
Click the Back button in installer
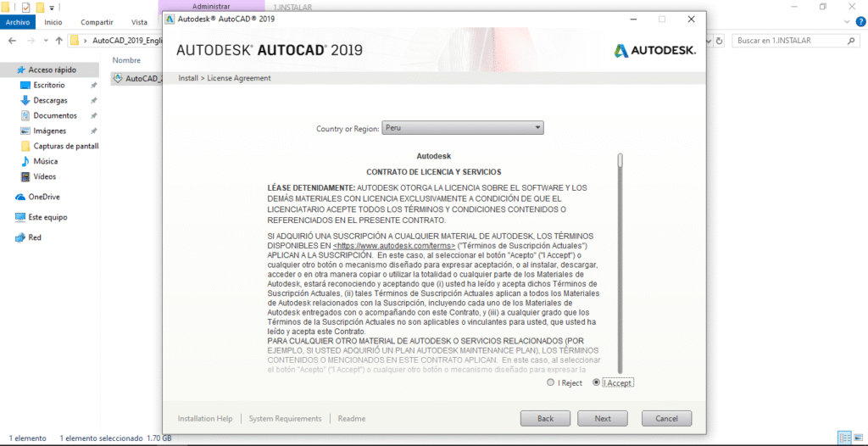pos(545,418)
